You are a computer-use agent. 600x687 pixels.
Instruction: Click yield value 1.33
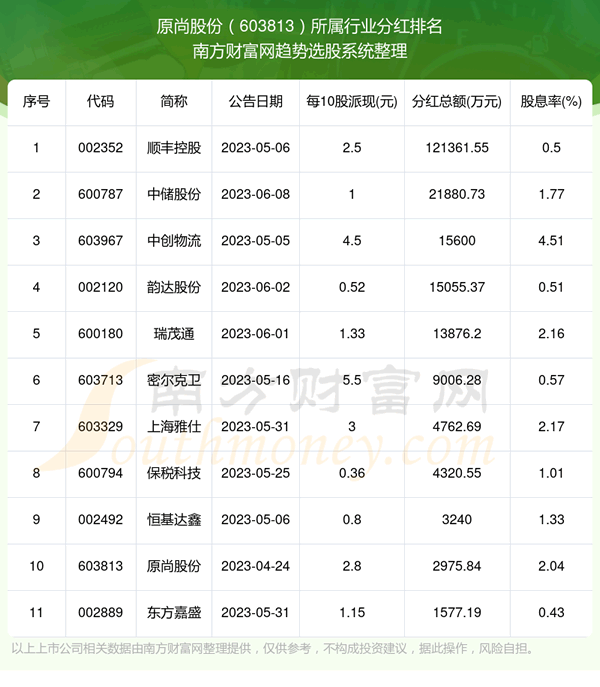pyautogui.click(x=551, y=519)
